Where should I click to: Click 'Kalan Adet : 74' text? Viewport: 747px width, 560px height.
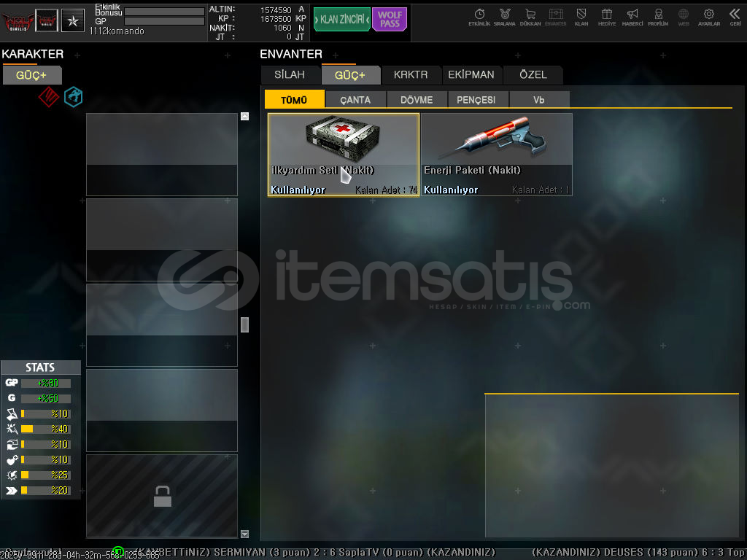pos(387,190)
